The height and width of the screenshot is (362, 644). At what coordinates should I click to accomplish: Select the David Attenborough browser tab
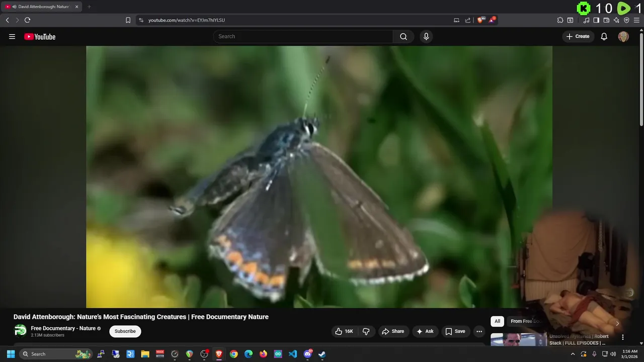[42, 7]
